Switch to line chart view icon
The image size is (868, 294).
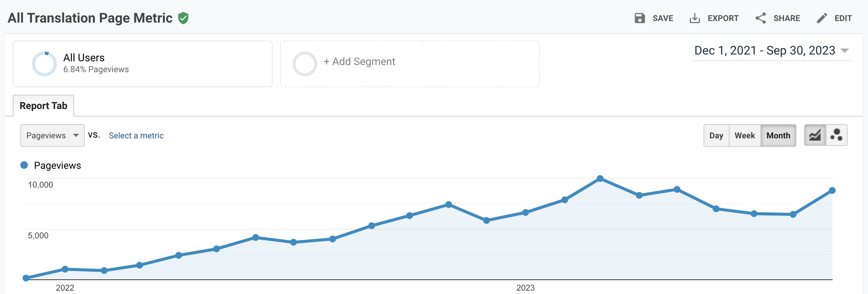coord(815,135)
